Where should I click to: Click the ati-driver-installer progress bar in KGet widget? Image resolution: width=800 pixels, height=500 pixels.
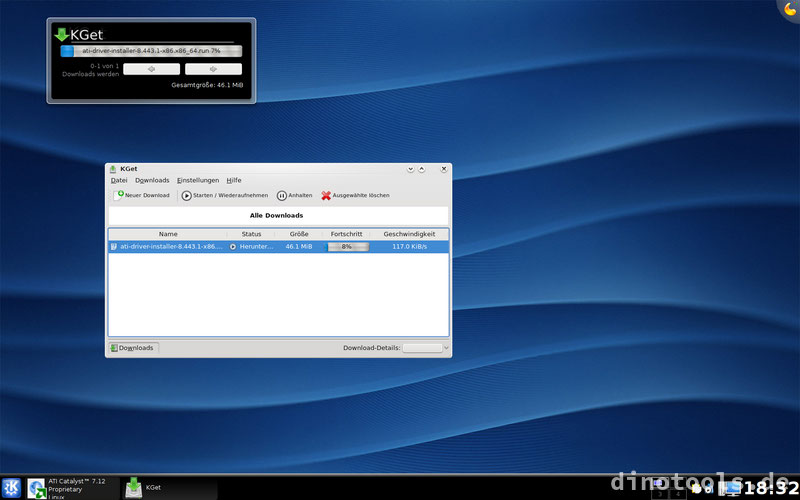[151, 51]
